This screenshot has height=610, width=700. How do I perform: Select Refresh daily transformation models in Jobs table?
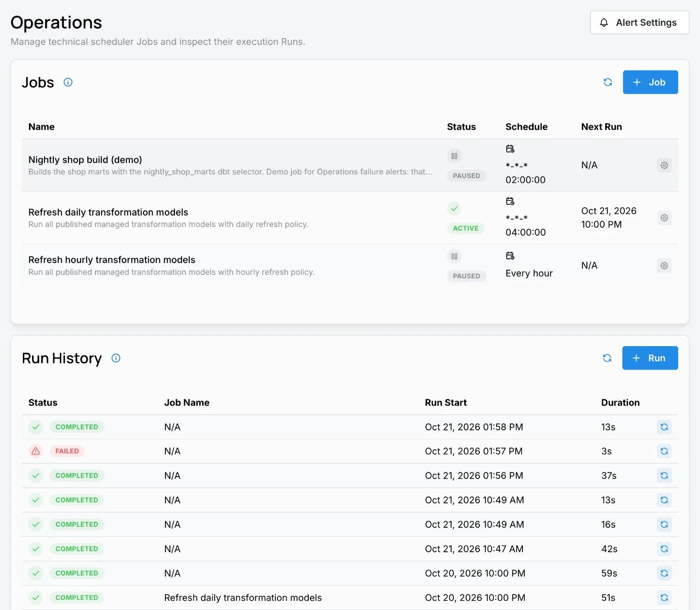pyautogui.click(x=108, y=212)
